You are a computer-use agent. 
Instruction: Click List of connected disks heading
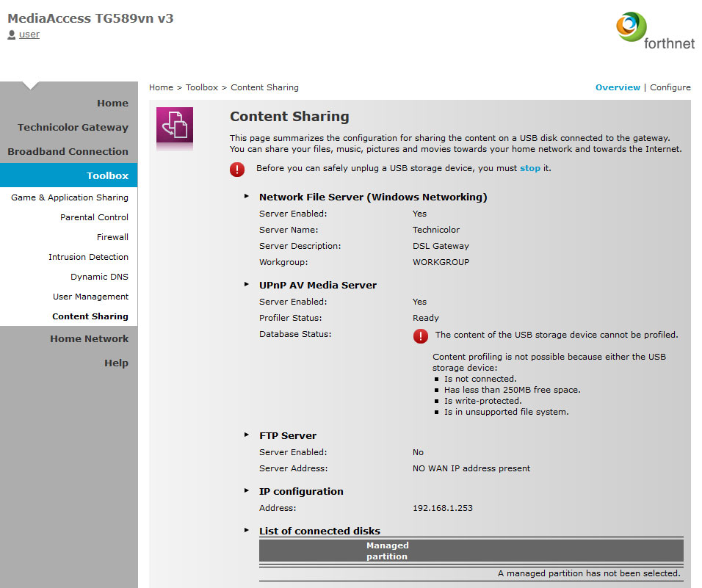click(319, 531)
